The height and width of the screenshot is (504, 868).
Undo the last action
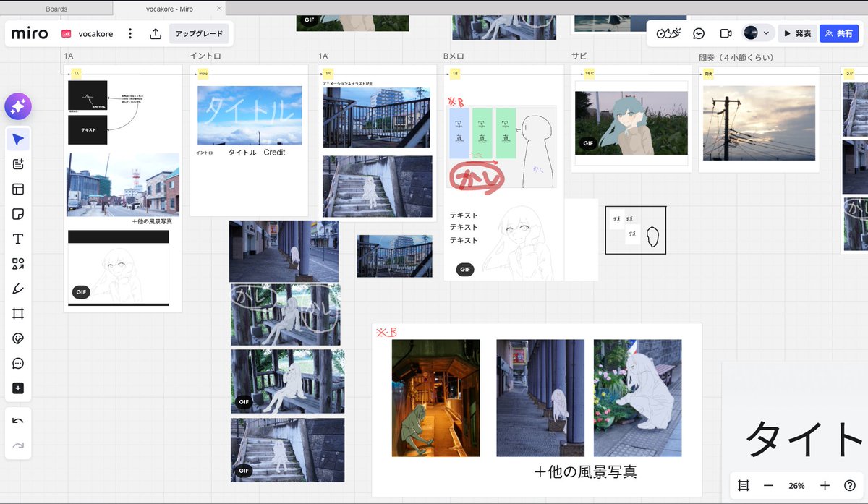point(18,422)
